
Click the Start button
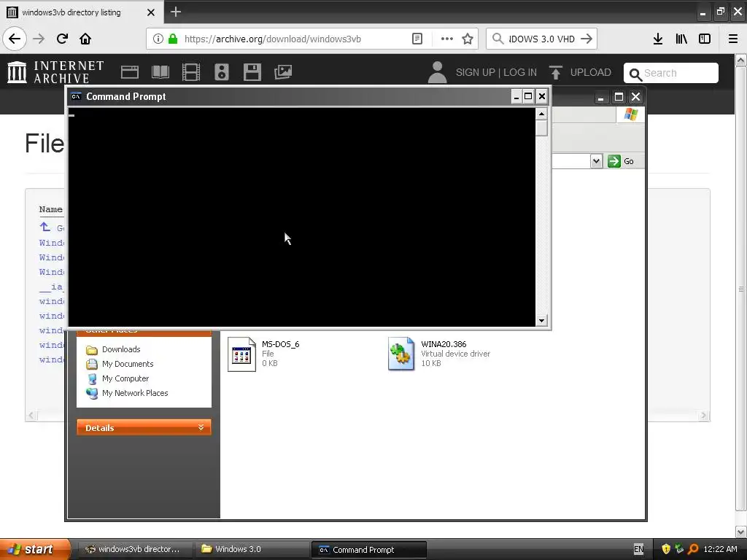34,549
